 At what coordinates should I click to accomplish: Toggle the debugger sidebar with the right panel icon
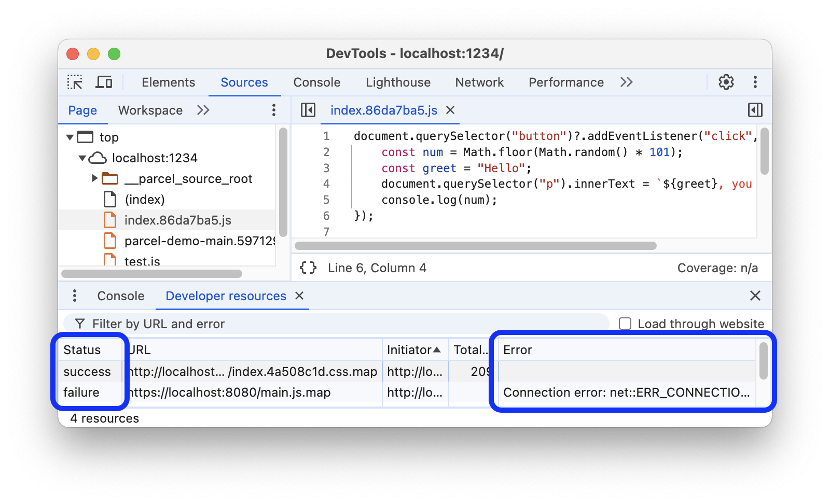pos(755,110)
